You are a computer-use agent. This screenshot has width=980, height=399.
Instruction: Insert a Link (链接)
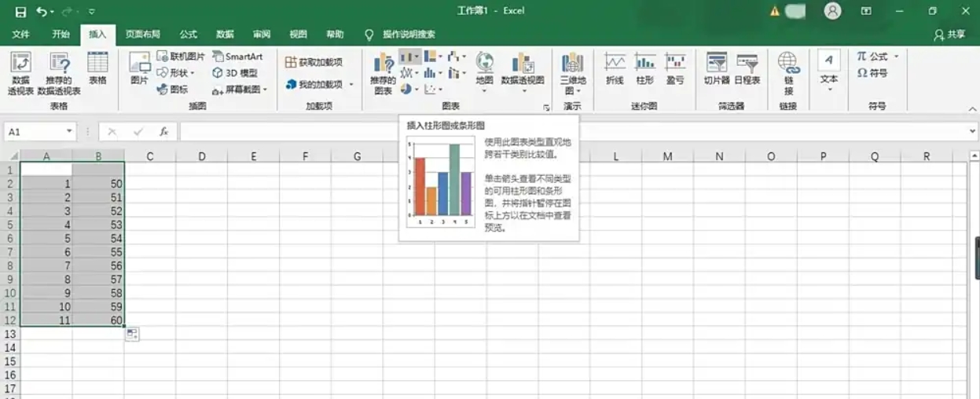point(788,74)
